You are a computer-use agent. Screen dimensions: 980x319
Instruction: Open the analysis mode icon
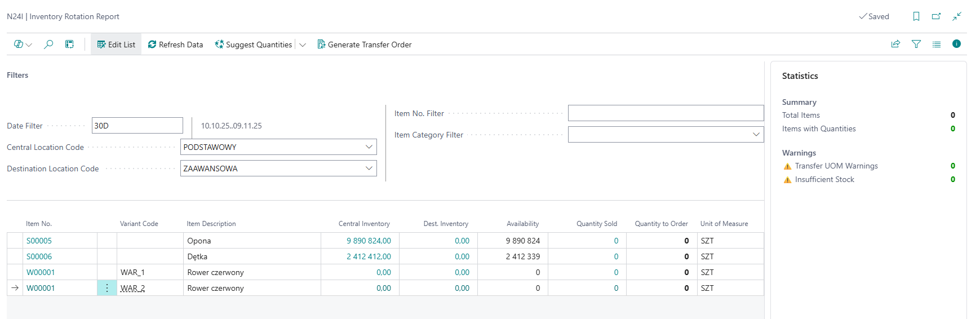point(69,44)
